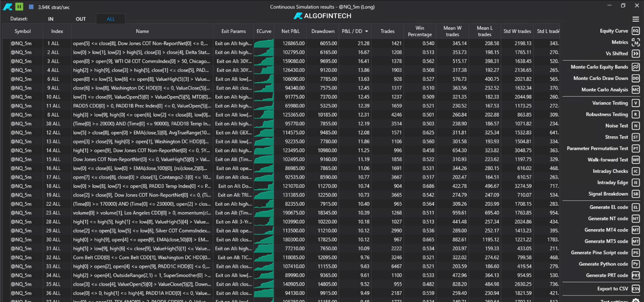Stop the running simulation
644x302 pixels.
[31, 6]
